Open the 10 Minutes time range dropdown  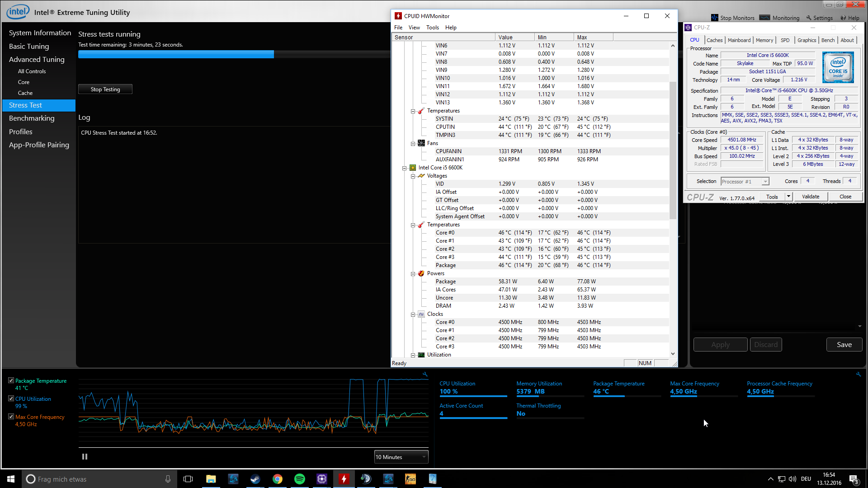[x=401, y=457]
